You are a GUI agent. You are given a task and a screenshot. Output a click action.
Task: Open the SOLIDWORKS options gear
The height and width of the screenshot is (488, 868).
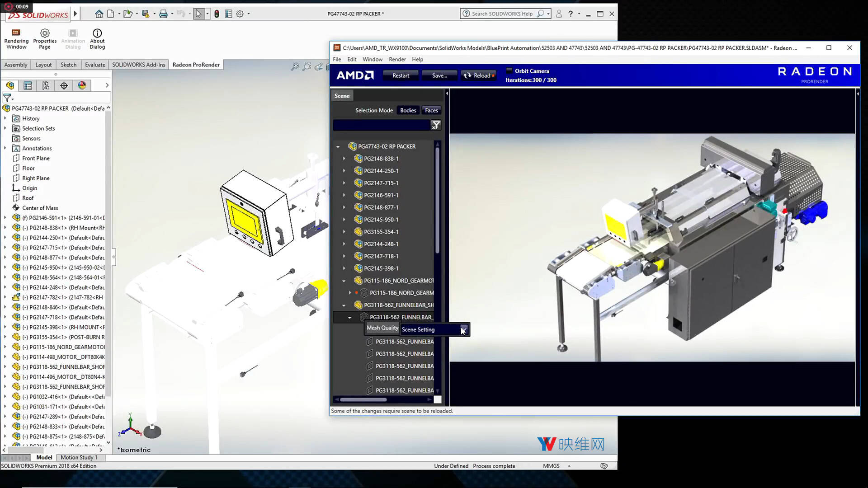pyautogui.click(x=240, y=14)
